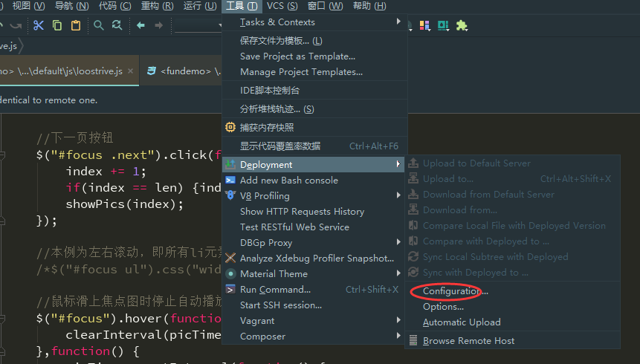The height and width of the screenshot is (364, 640).
Task: Click the memory snapshot chip icon
Action: (x=230, y=127)
